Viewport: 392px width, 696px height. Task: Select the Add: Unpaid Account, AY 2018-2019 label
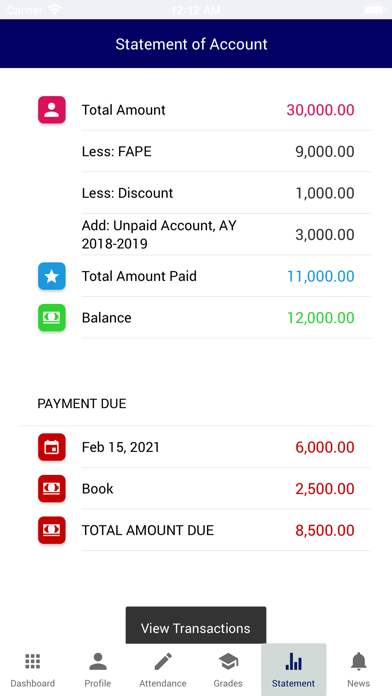(x=159, y=234)
